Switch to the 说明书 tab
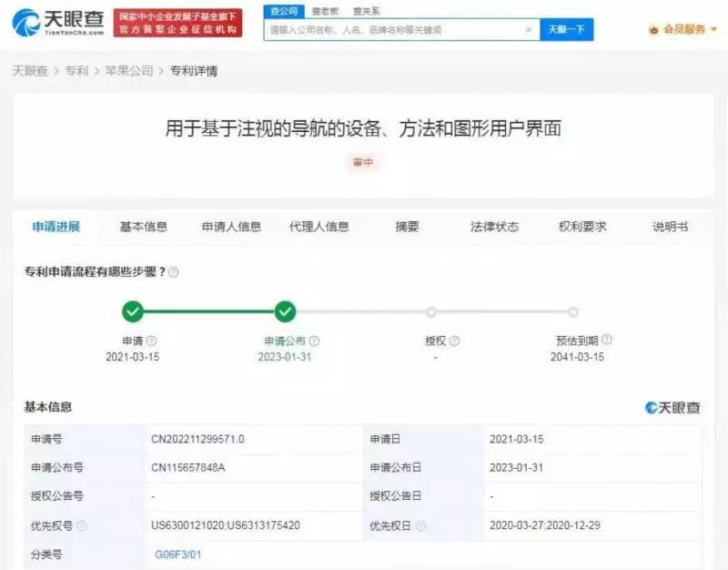Screen dimensions: 728x570 point(670,227)
